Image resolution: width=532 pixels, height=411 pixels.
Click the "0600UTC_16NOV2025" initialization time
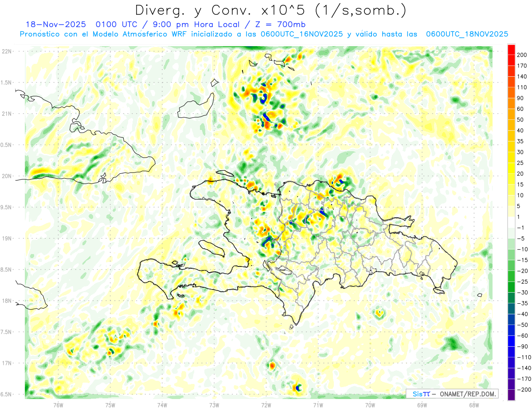click(302, 34)
